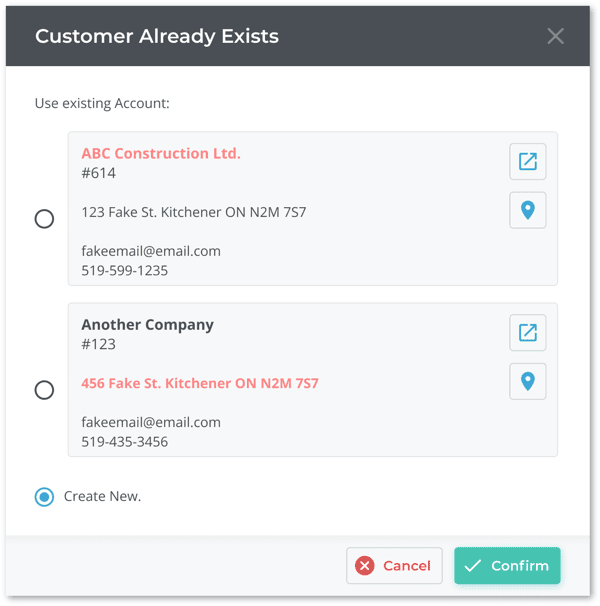Screen dimensions: 600x606
Task: Click the 456 Fake St. highlighted address
Action: pos(200,383)
